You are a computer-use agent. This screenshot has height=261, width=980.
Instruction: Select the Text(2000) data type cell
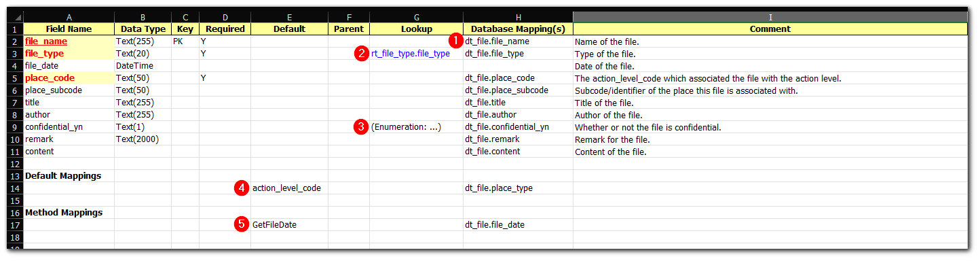pyautogui.click(x=143, y=139)
